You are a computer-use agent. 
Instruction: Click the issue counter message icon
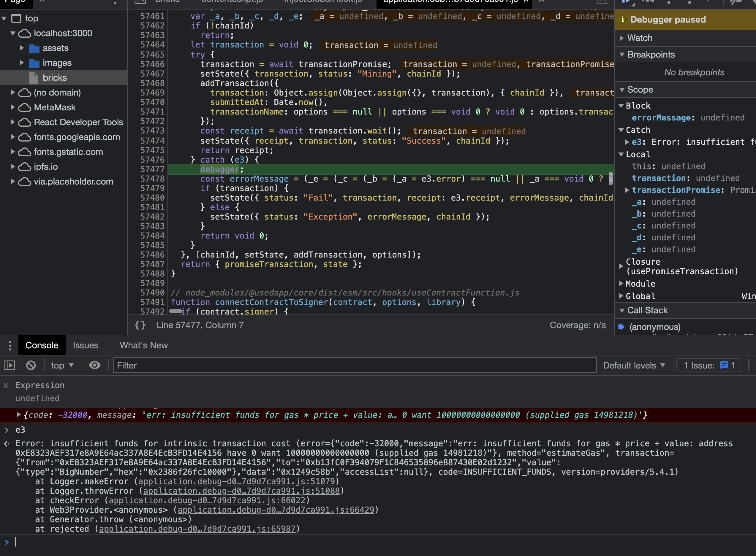[x=724, y=365]
